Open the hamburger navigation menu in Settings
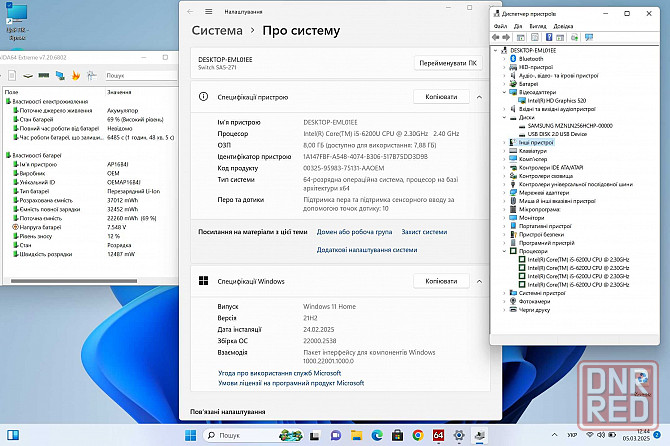The width and height of the screenshot is (670, 446). [x=209, y=12]
